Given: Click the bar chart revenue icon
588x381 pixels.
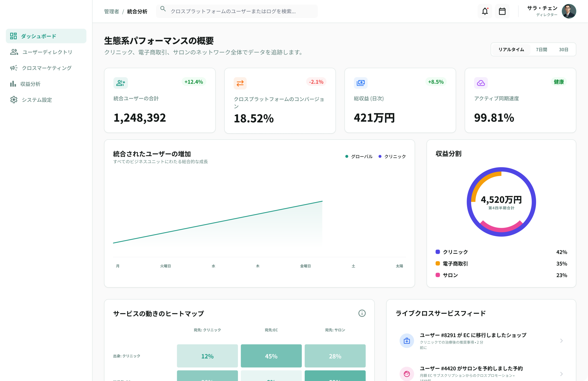Looking at the screenshot, I should pos(13,84).
